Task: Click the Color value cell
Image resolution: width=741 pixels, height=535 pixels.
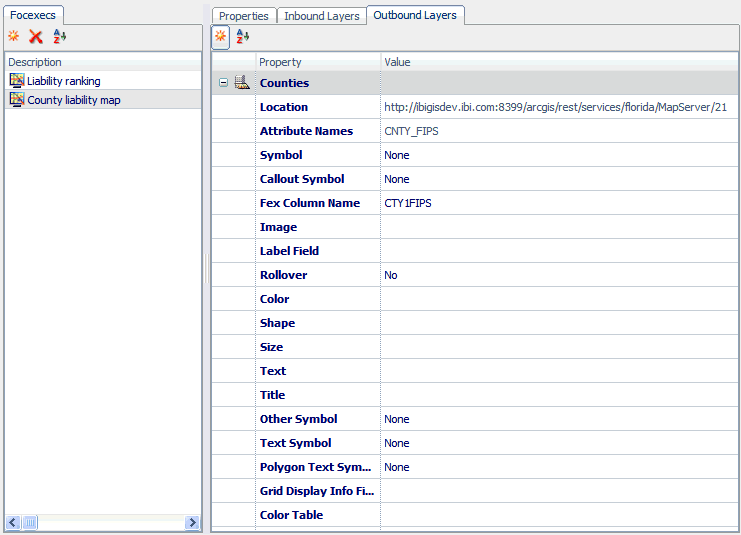Action: point(559,299)
